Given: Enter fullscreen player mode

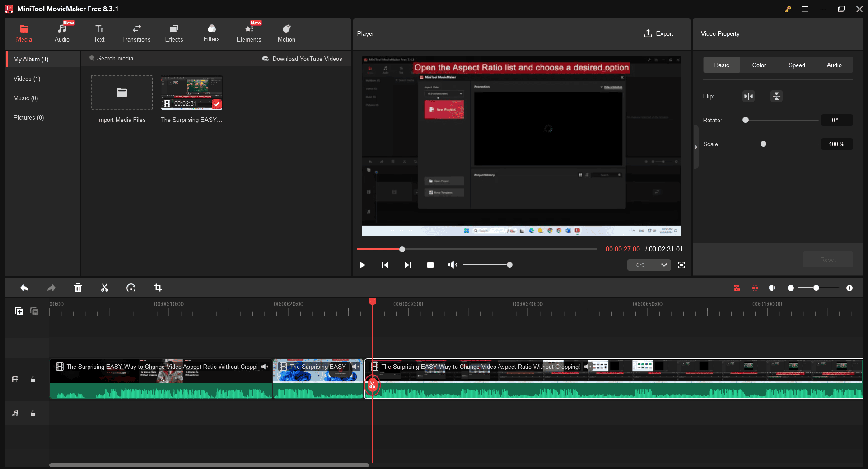Looking at the screenshot, I should coord(681,265).
